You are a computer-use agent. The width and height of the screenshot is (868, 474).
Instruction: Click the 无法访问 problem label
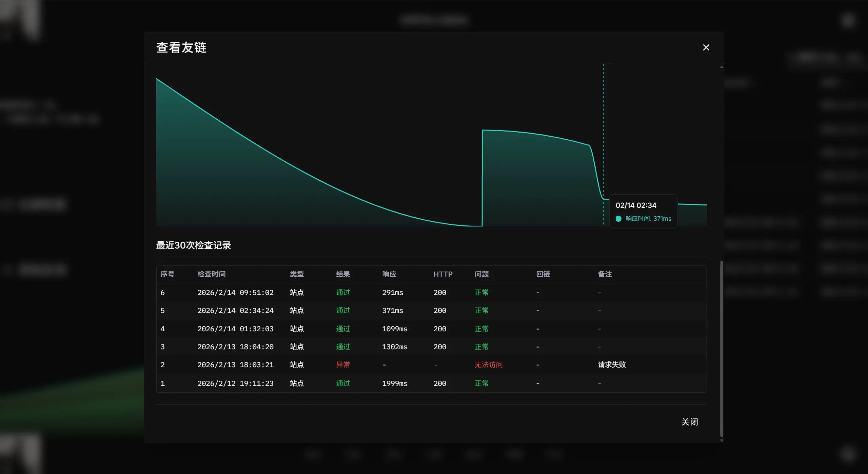pyautogui.click(x=488, y=365)
